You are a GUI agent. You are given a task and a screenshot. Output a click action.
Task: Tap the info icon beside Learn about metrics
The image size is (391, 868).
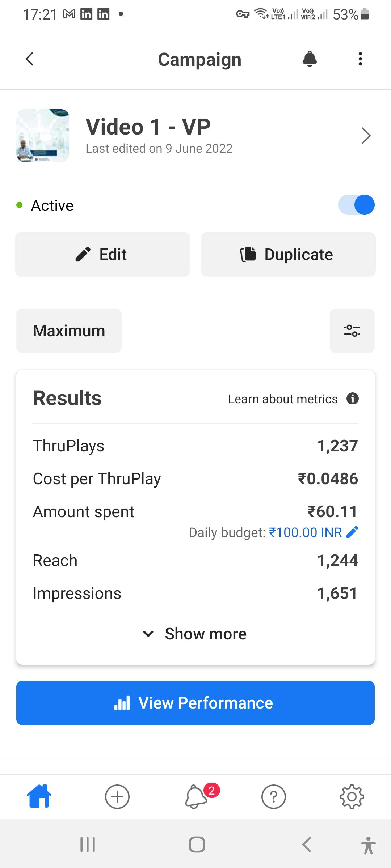pos(352,399)
